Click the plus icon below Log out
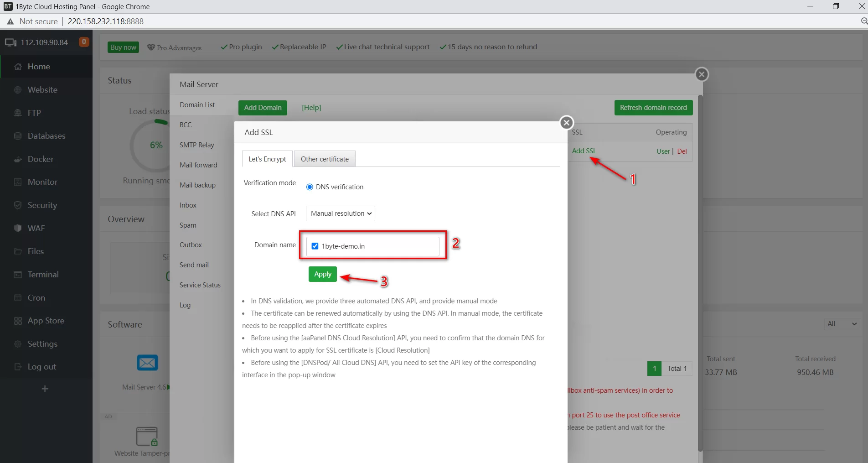The height and width of the screenshot is (463, 868). coord(45,389)
